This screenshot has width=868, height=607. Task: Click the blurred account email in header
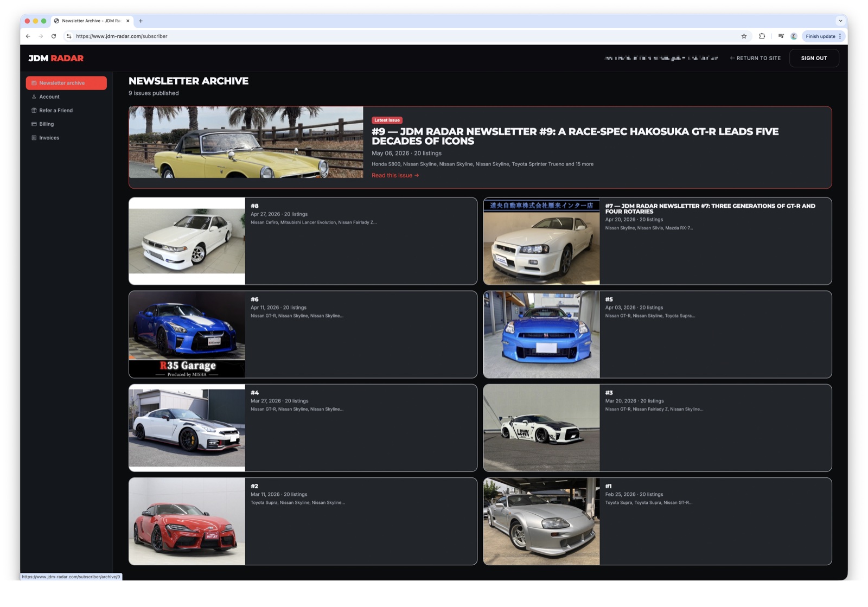pos(661,58)
